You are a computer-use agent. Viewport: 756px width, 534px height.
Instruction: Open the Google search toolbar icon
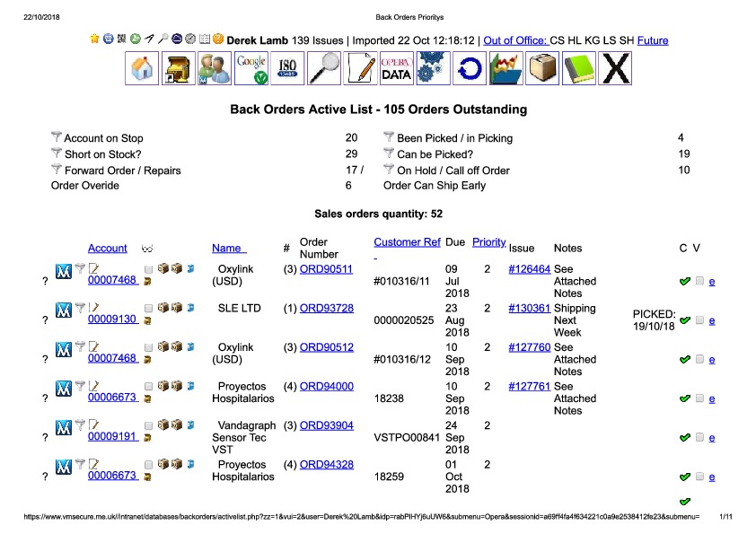(x=251, y=68)
